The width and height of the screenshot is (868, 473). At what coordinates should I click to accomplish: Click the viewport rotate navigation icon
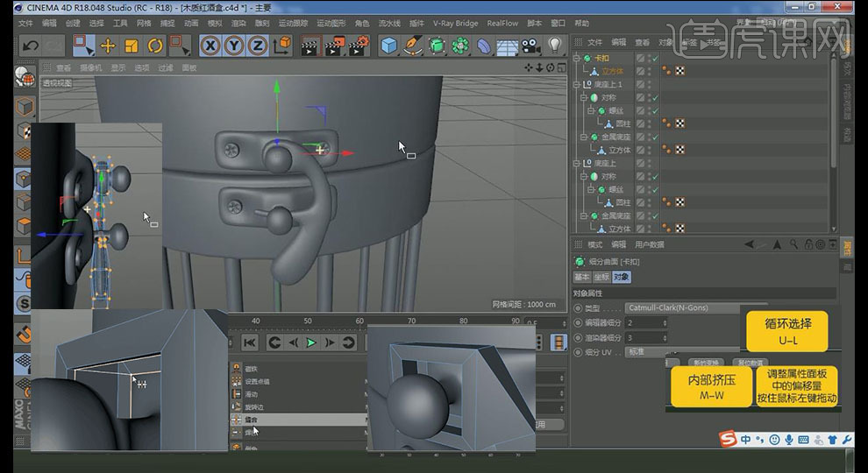click(x=551, y=67)
